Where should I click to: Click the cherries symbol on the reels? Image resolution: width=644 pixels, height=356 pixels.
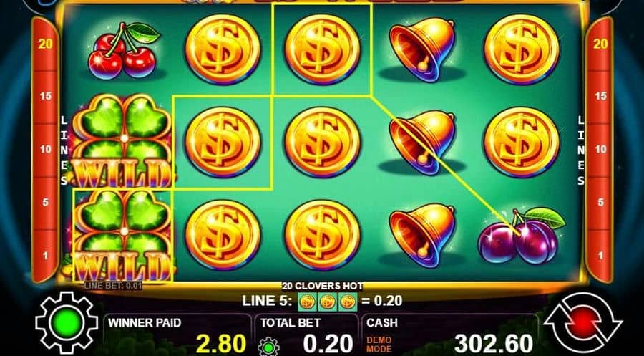[x=123, y=51]
